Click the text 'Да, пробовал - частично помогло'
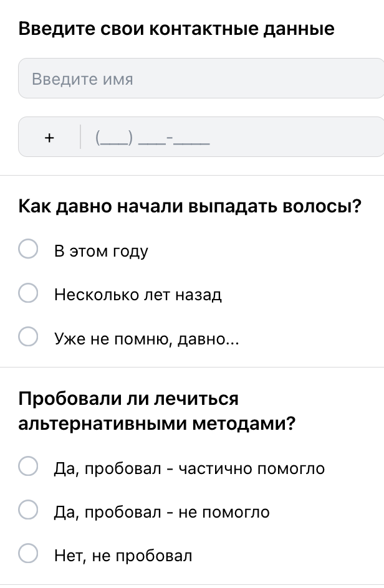 (x=190, y=468)
